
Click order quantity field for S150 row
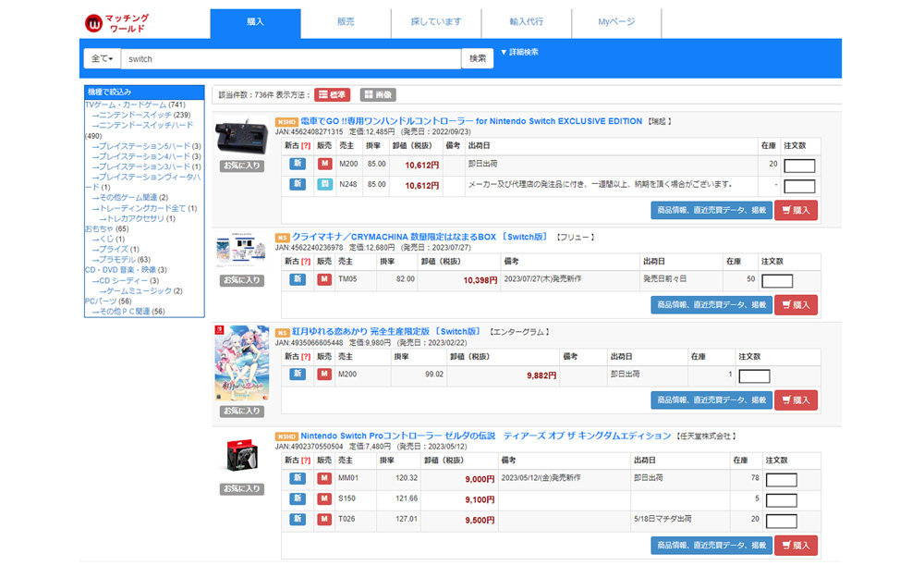(x=782, y=500)
